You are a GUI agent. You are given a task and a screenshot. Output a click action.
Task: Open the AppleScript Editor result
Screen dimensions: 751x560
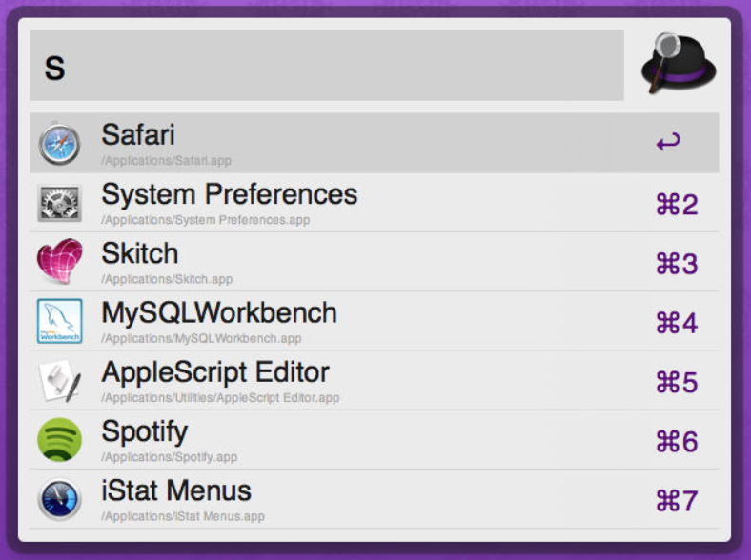pos(215,372)
